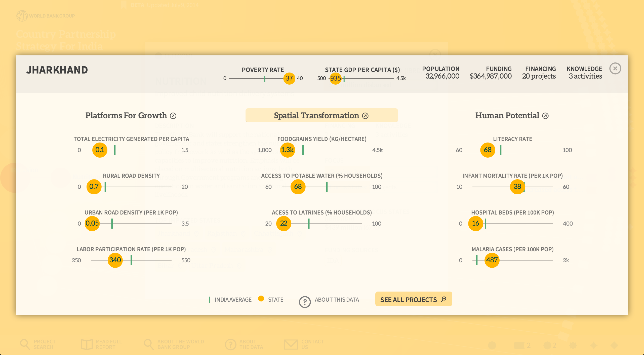The width and height of the screenshot is (644, 355).
Task: Click the Labor Participation 340 bubble
Action: (115, 260)
